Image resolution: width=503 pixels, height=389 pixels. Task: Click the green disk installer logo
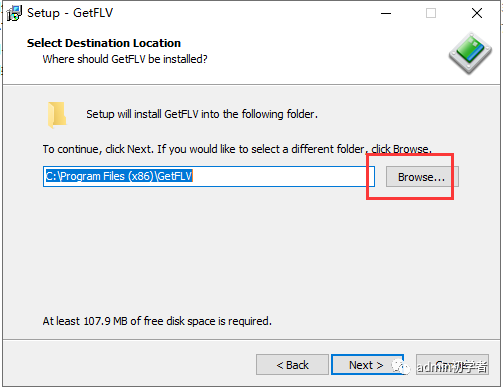coord(470,53)
